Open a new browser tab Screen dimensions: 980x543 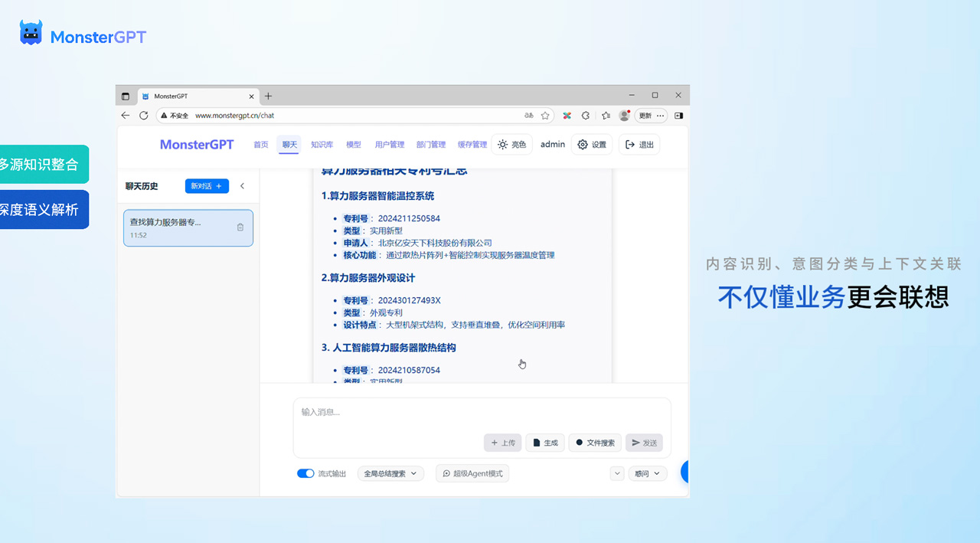[268, 96]
